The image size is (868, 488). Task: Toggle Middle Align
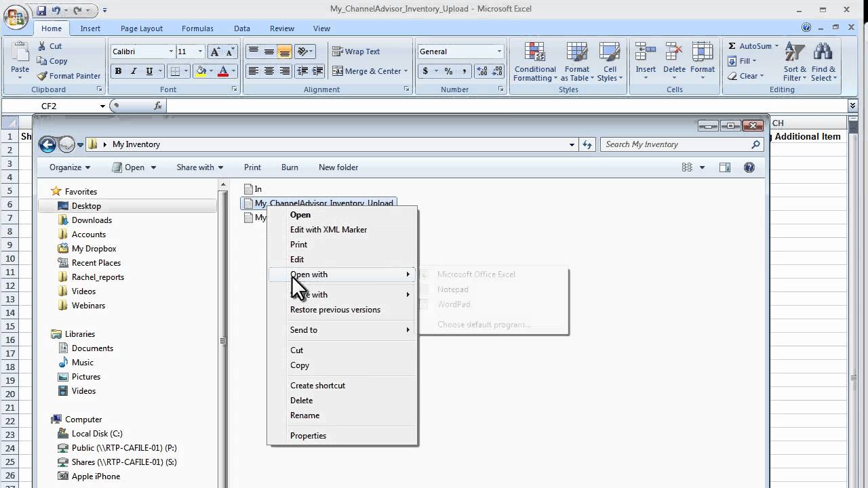tap(269, 52)
